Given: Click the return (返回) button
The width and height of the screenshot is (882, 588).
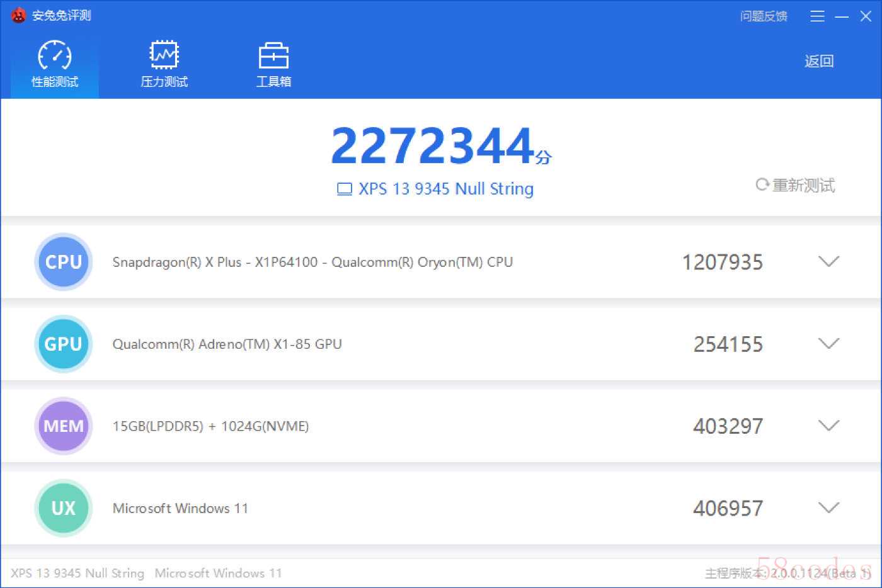Looking at the screenshot, I should click(819, 61).
